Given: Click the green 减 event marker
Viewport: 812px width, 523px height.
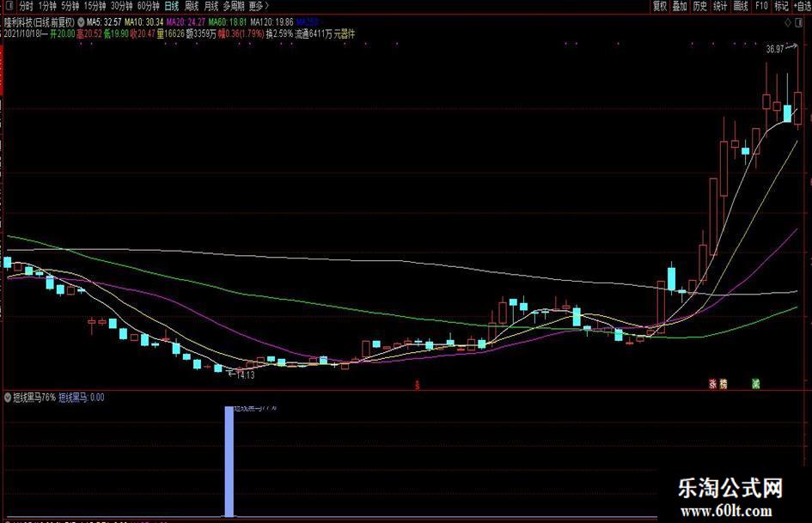Looking at the screenshot, I should (756, 384).
